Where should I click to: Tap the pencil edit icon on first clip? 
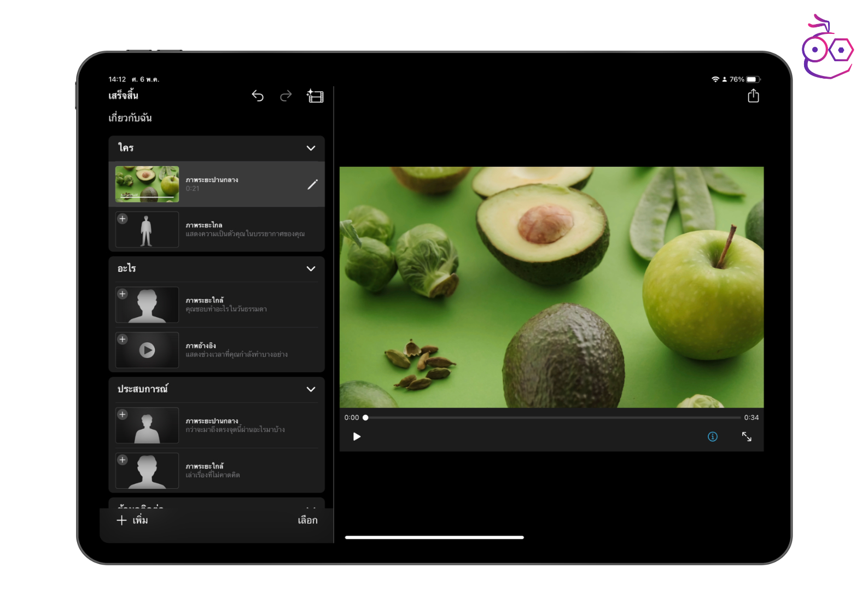(312, 185)
